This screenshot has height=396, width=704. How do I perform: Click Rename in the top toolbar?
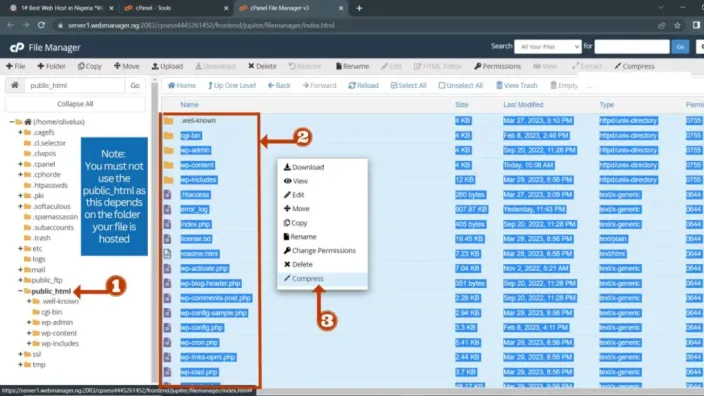click(x=352, y=66)
